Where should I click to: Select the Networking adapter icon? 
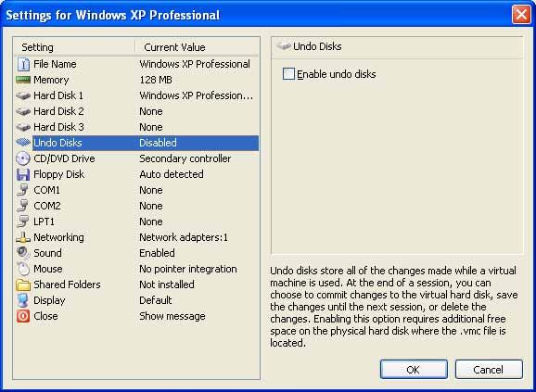click(23, 237)
